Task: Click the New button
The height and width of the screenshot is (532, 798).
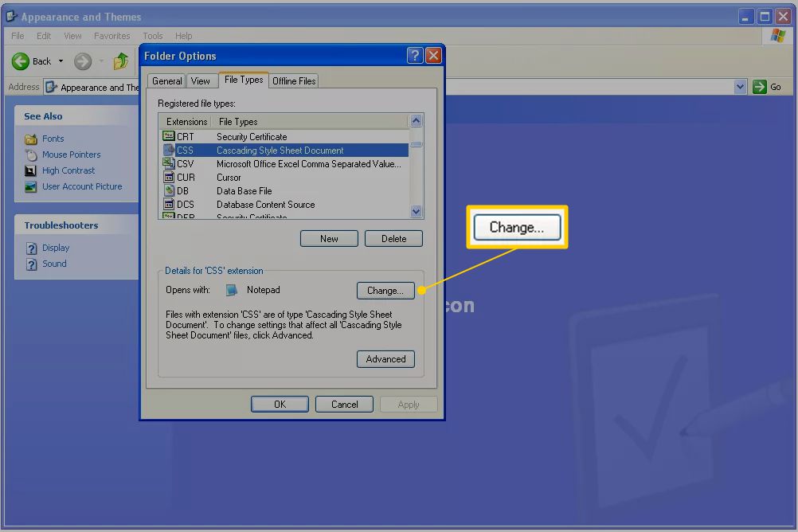Action: [329, 239]
